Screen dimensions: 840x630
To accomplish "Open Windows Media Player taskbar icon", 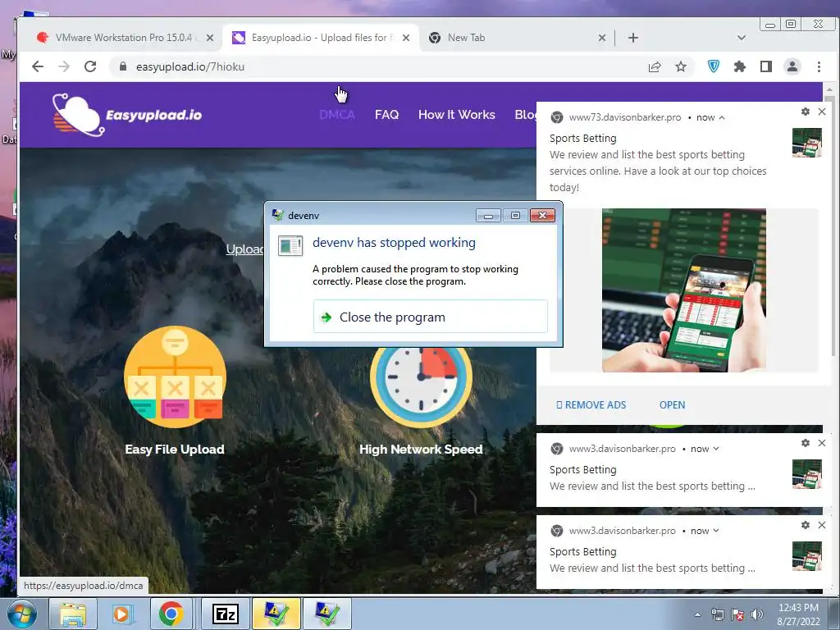I will click(x=122, y=614).
